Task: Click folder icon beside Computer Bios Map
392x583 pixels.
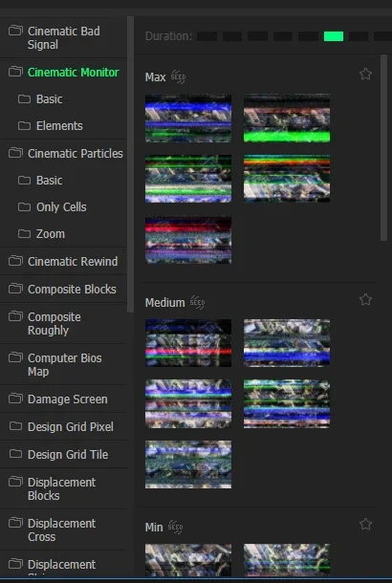Action: tap(15, 357)
